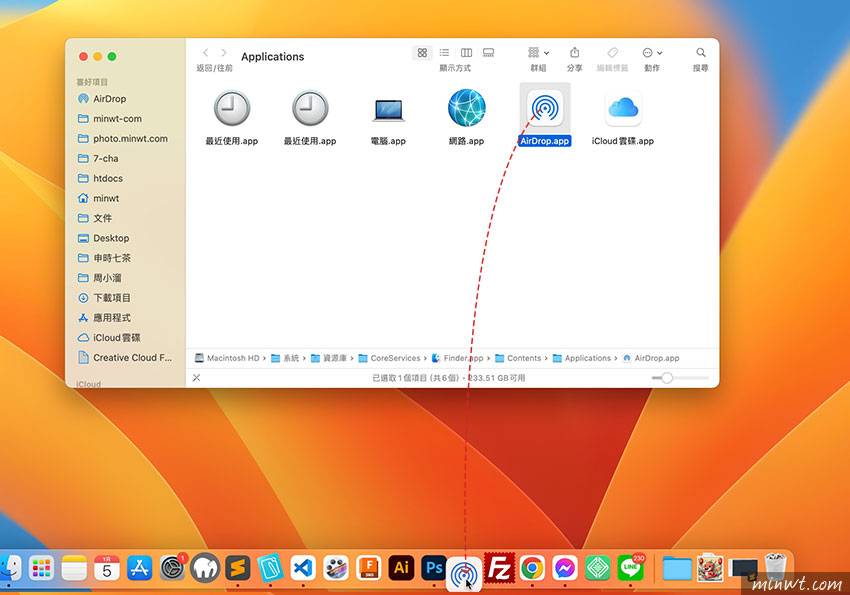This screenshot has height=595, width=850.
Task: Open AirDrop in the Finder sidebar
Action: click(109, 99)
